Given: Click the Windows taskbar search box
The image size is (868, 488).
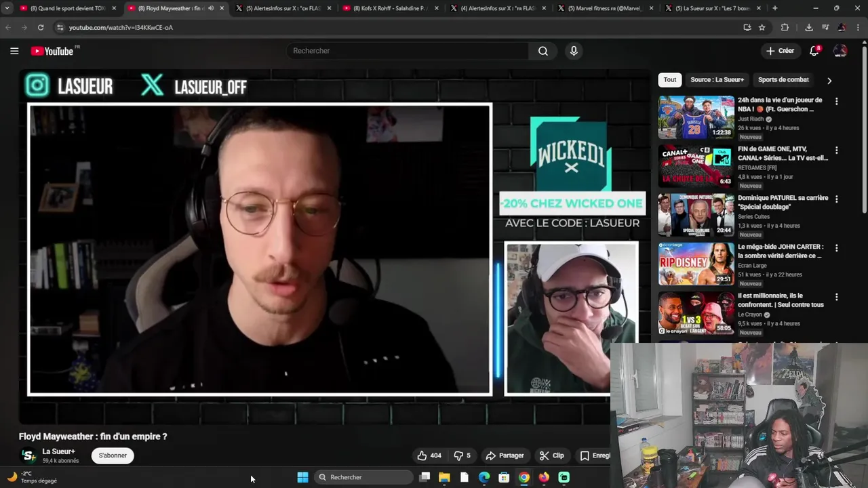Looking at the screenshot, I should point(364,477).
